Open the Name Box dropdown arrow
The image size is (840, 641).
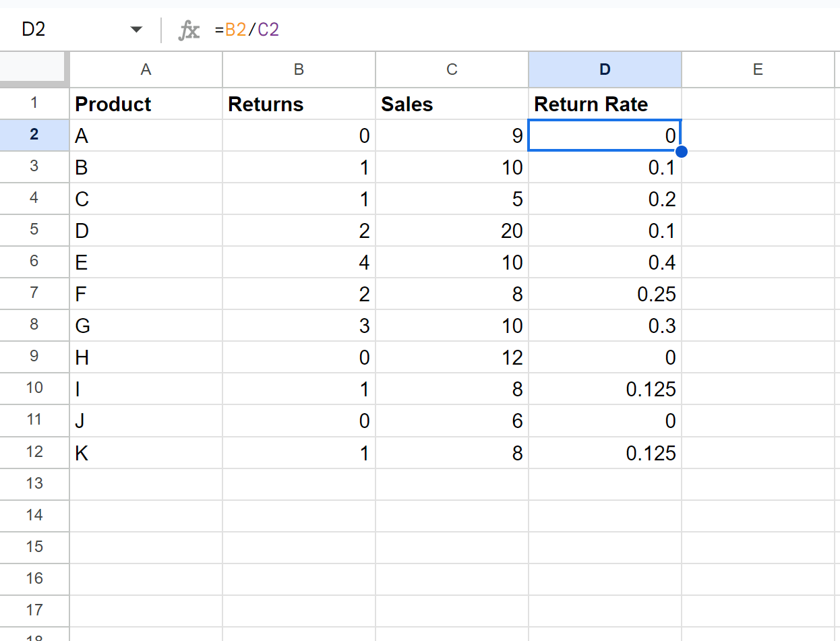(x=136, y=30)
